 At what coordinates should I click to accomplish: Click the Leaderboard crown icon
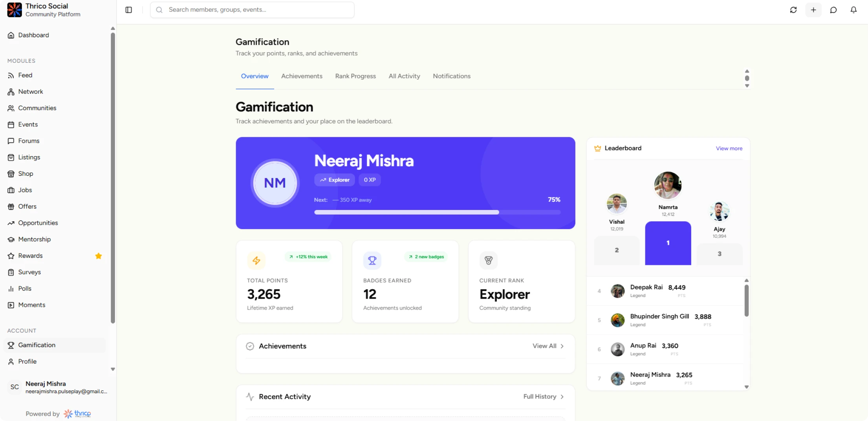598,148
